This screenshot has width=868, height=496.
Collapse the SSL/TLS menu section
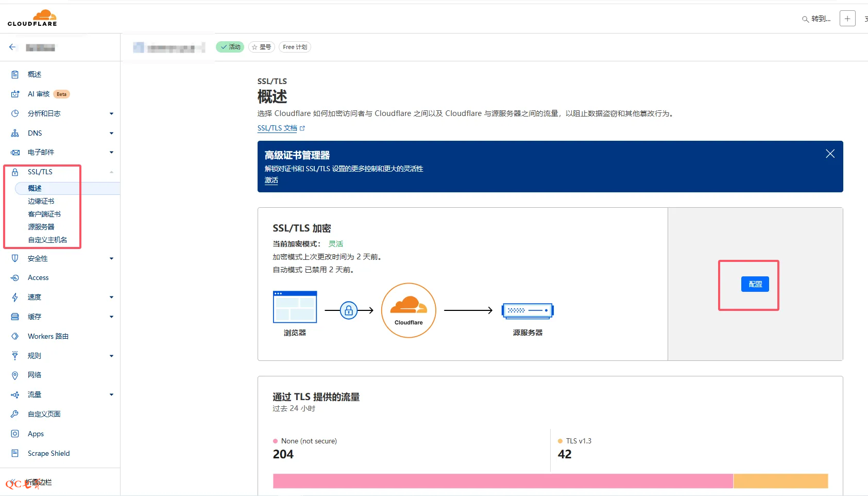click(111, 172)
